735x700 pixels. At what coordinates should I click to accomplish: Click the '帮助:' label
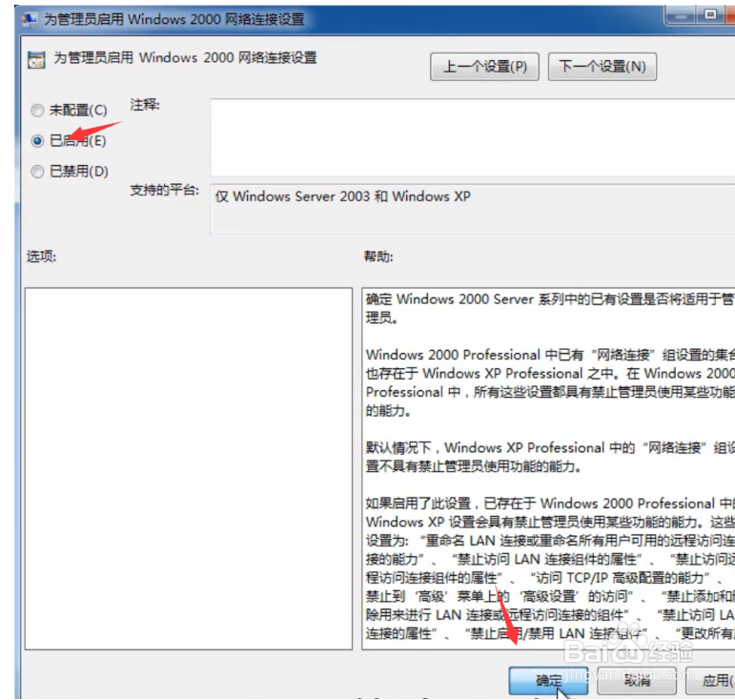coord(378,257)
